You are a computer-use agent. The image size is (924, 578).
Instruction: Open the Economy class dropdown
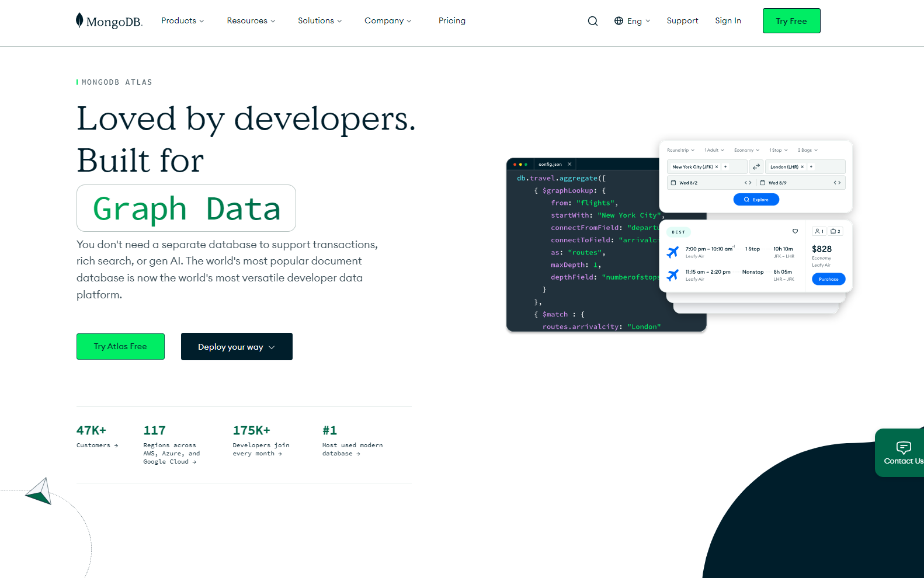[x=747, y=150]
